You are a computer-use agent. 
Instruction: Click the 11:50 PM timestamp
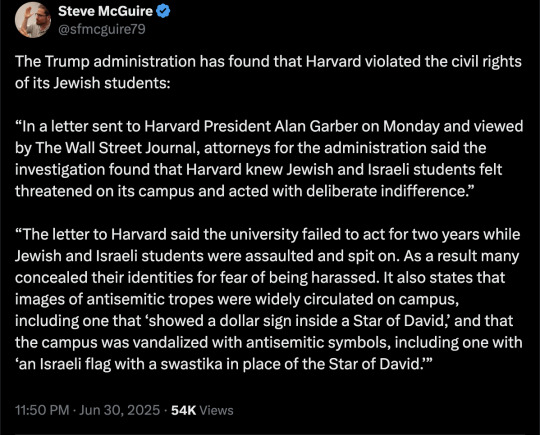click(42, 410)
